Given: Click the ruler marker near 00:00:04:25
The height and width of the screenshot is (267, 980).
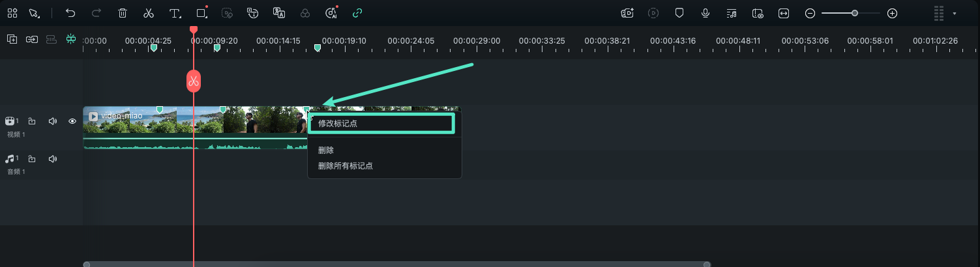Looking at the screenshot, I should pyautogui.click(x=154, y=48).
